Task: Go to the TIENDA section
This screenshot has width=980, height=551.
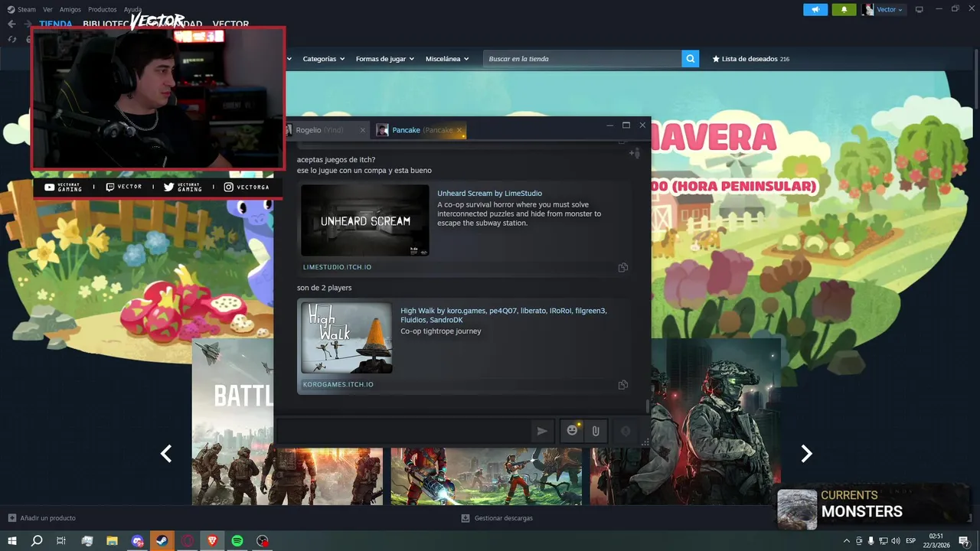Action: click(56, 24)
